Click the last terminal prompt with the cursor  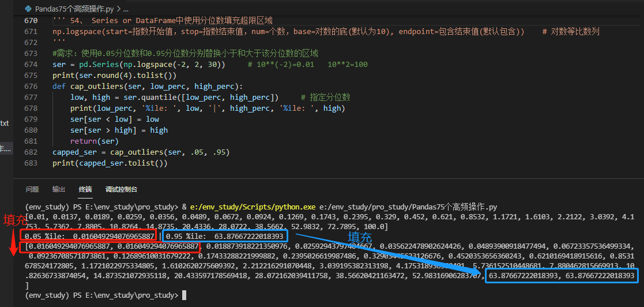(x=106, y=295)
